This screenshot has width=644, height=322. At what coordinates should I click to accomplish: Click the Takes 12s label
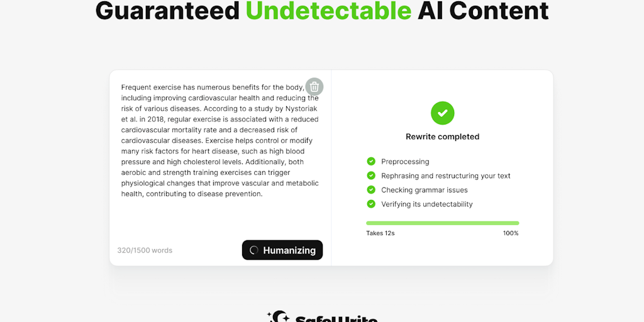click(x=380, y=233)
